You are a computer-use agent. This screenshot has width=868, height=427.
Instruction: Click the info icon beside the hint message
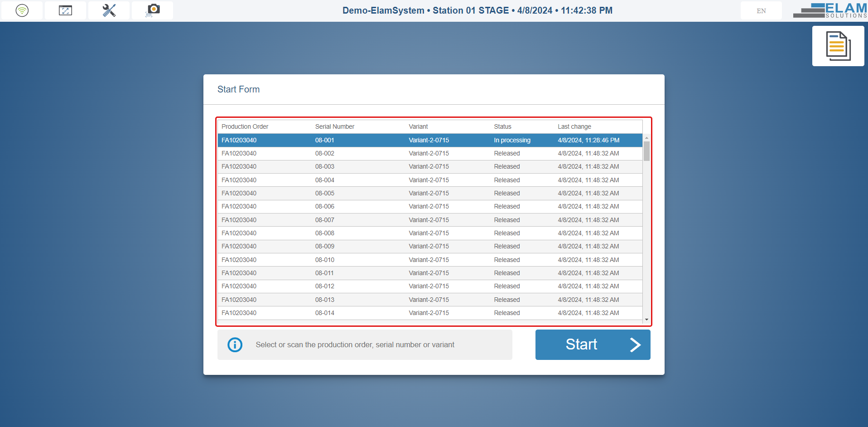point(235,345)
